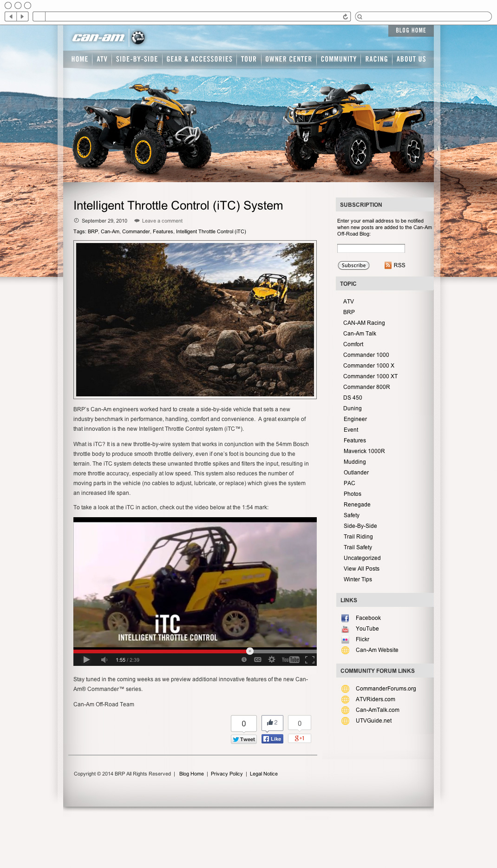
Task: Mute the video volume icon
Action: coord(104,660)
